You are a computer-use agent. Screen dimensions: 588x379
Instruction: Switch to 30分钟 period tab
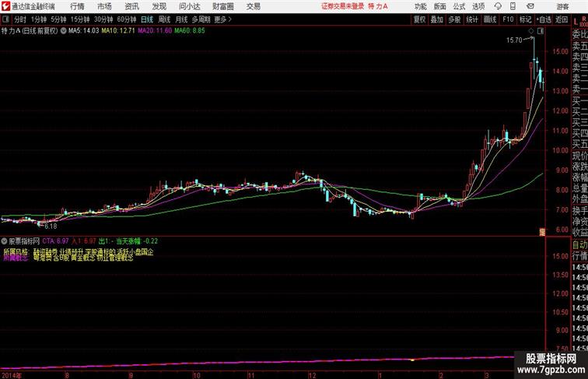pos(103,19)
